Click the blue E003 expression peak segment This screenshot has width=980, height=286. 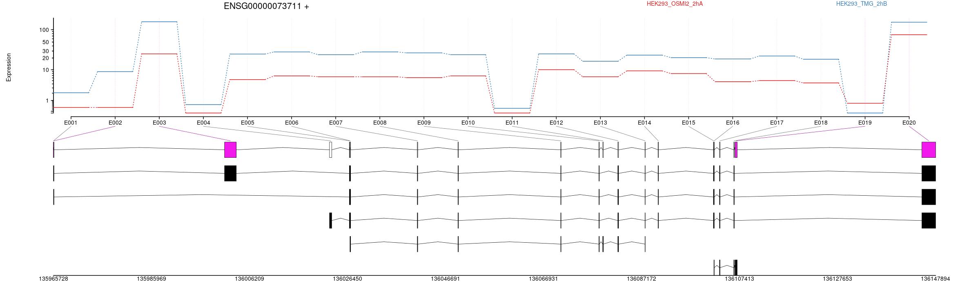click(x=159, y=22)
